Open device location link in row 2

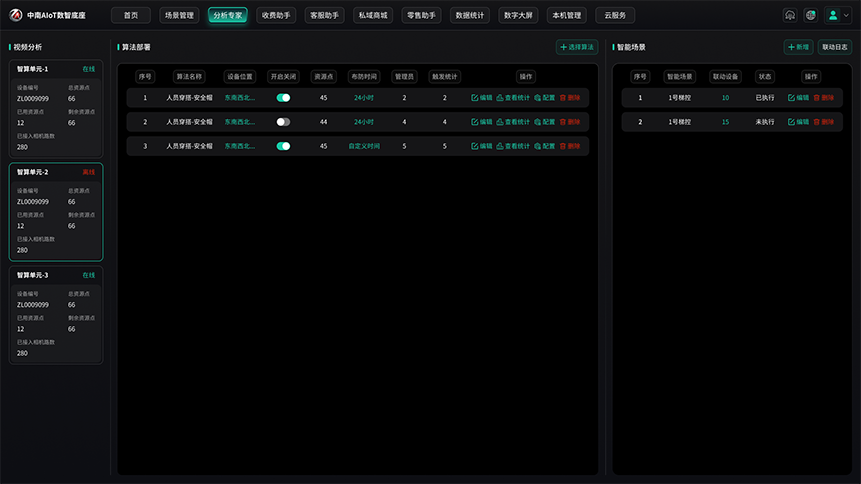(x=239, y=122)
